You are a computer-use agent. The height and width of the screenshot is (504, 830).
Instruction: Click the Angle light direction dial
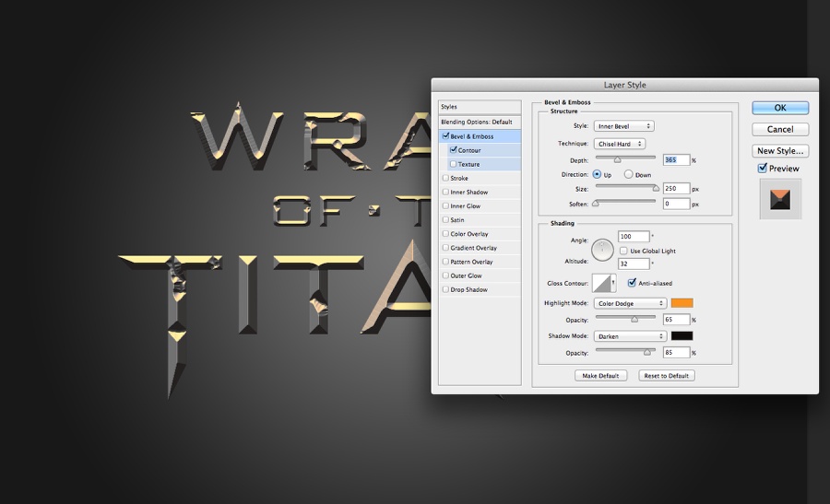pyautogui.click(x=602, y=250)
